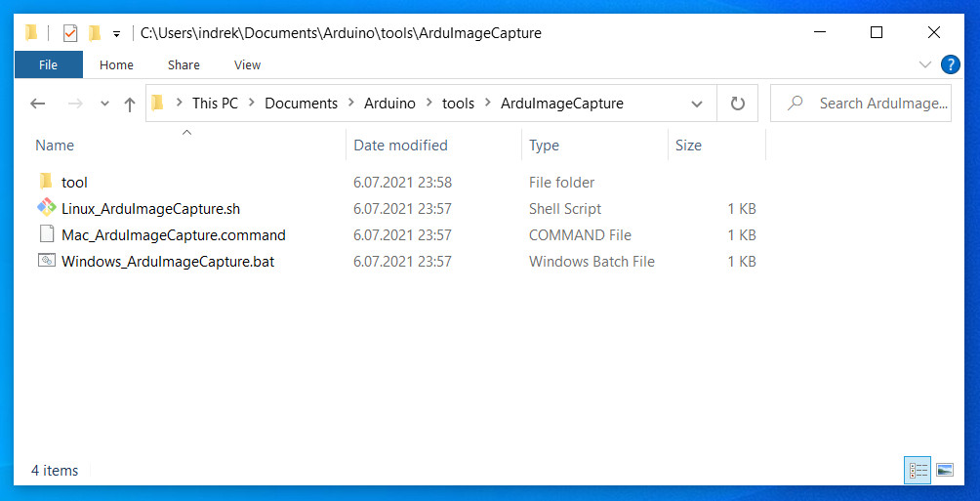Click the New Folder quick access icon
This screenshot has width=980, height=501.
click(x=95, y=33)
